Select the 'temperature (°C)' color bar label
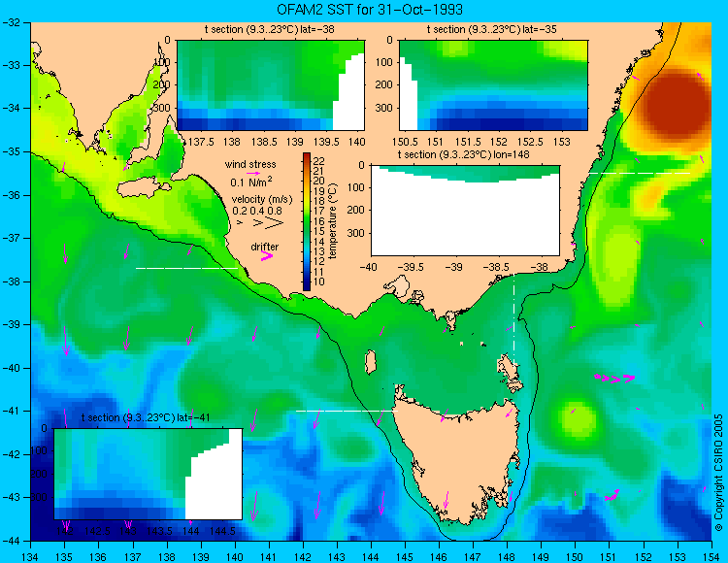 (333, 221)
